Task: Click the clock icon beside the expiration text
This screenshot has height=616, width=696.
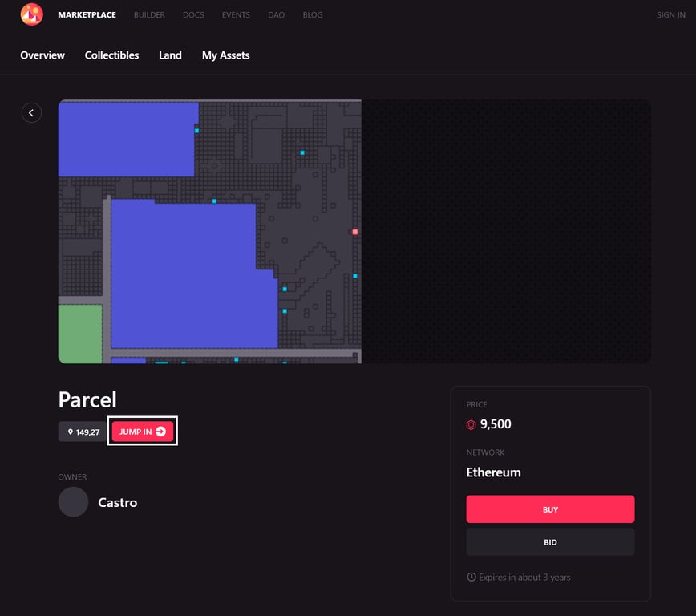Action: 471,577
